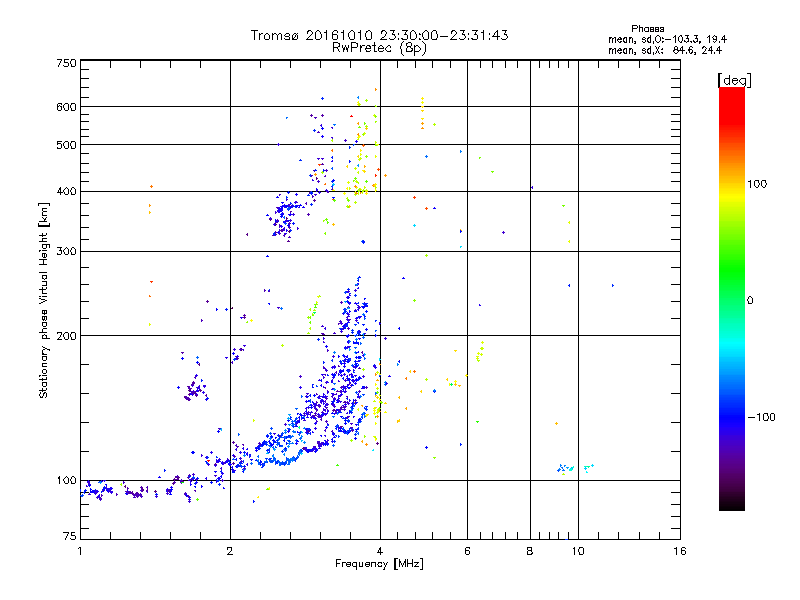Click the y-axis tick label "100" on the left

66,480
